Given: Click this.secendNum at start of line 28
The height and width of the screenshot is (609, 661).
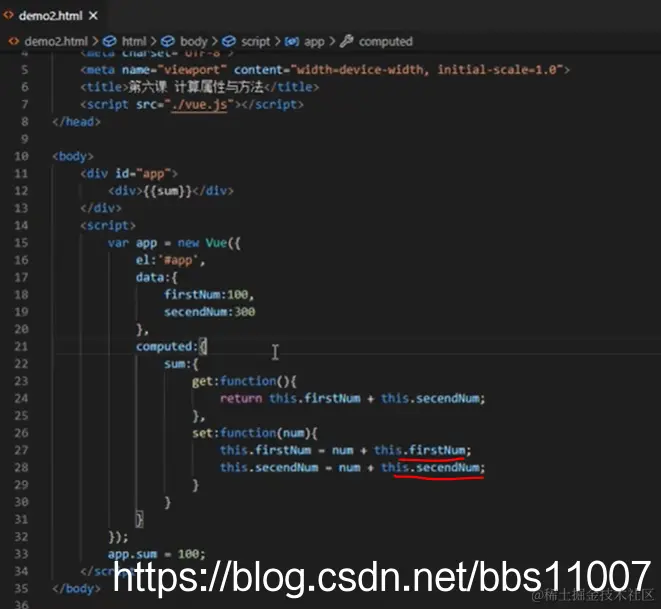Looking at the screenshot, I should [269, 467].
